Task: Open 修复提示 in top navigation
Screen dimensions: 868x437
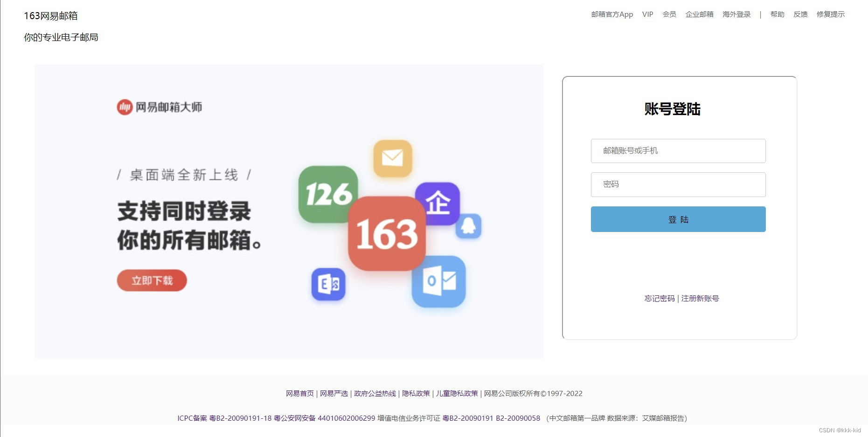Action: click(831, 14)
